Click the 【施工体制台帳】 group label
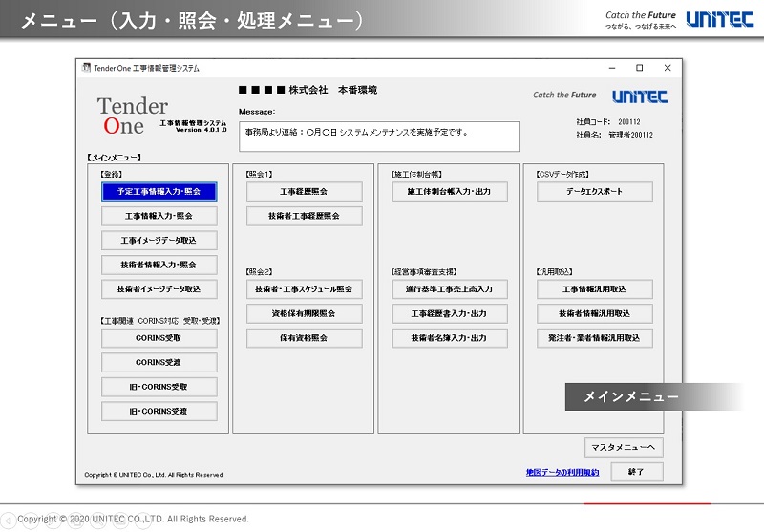Image resolution: width=764 pixels, height=532 pixels. click(416, 174)
